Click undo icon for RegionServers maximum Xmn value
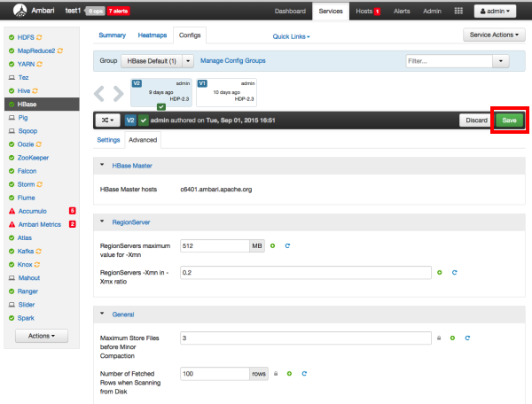 (287, 245)
